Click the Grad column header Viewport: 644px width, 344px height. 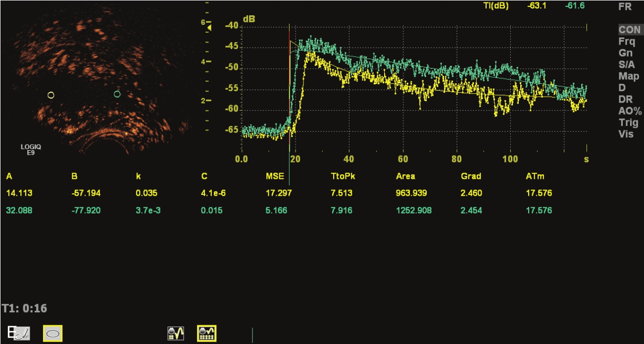471,176
